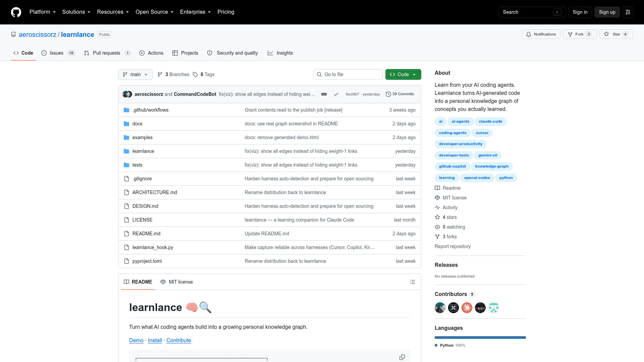This screenshot has height=362, width=644.
Task: Open the Resources menu
Action: tap(113, 12)
